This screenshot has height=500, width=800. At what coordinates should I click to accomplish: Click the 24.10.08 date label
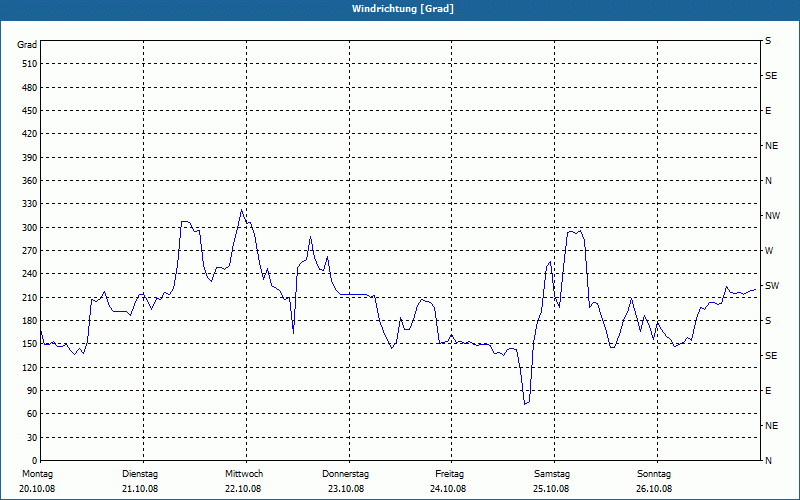[448, 489]
